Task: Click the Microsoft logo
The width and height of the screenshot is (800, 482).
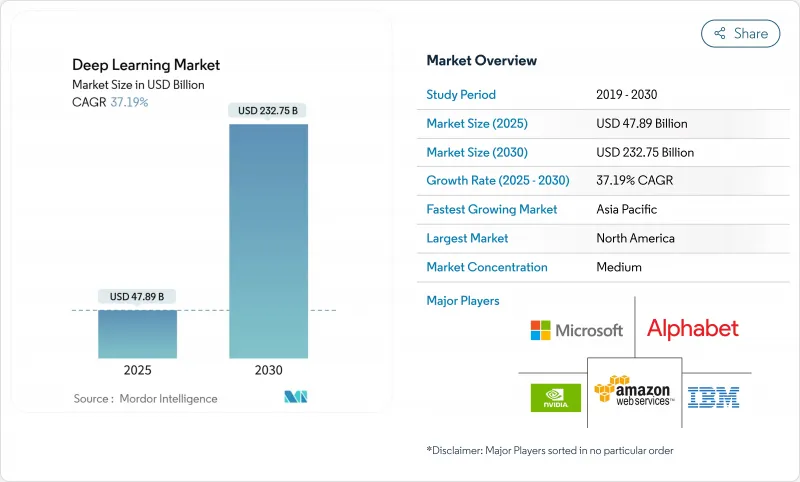Action: [x=576, y=330]
